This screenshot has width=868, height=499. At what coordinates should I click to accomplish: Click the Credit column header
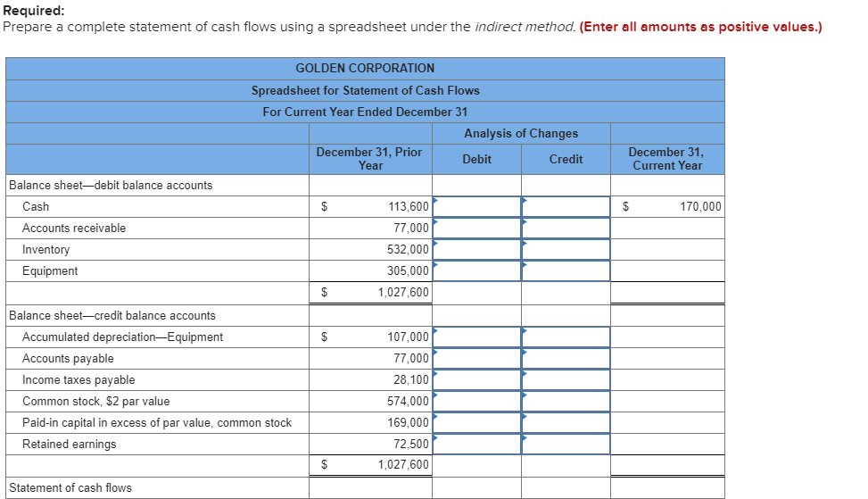(x=566, y=160)
